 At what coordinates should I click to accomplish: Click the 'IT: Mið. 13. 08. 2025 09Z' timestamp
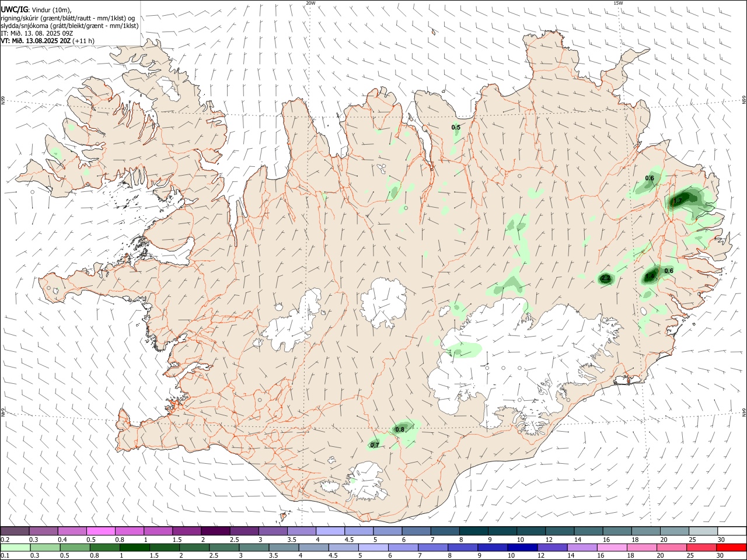pos(37,33)
